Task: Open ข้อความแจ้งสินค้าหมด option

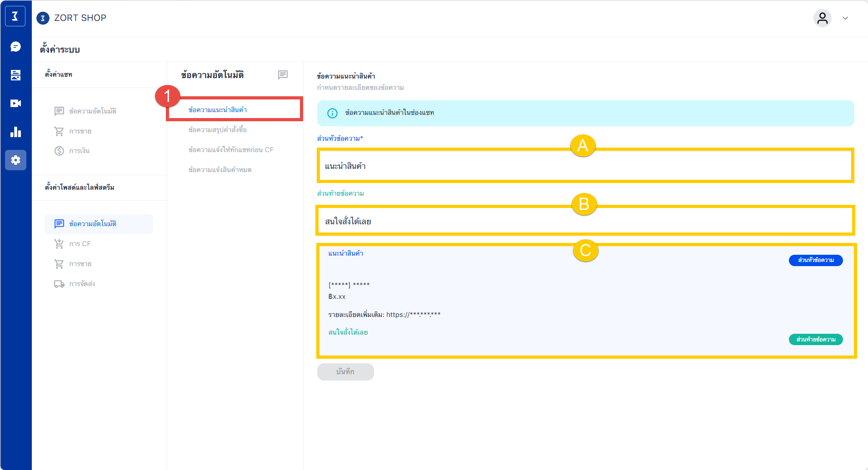Action: tap(220, 170)
